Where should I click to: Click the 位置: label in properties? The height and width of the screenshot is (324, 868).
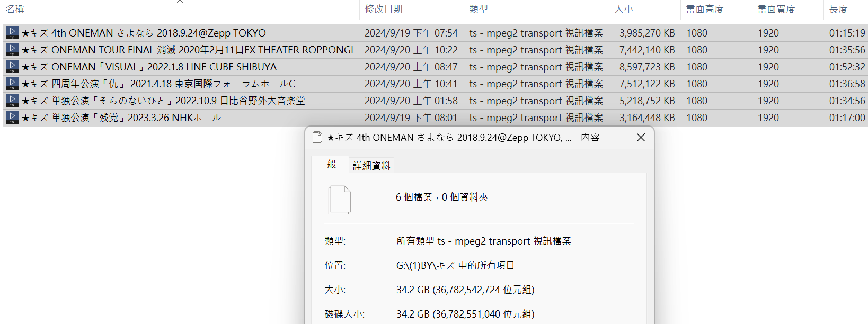335,265
